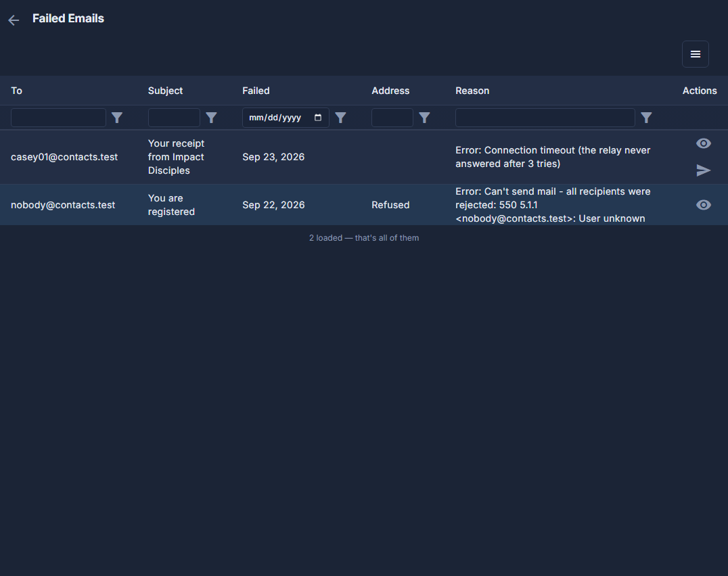The image size is (728, 576).
Task: Click the Connection timeout error reason
Action: tap(553, 158)
